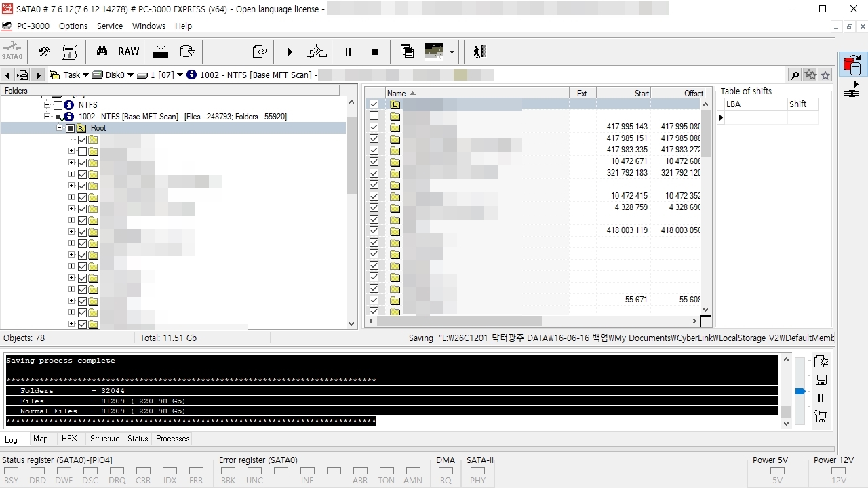Click the hammer and wrench utilities icon
Viewport: 868px width, 488px height.
pos(44,52)
